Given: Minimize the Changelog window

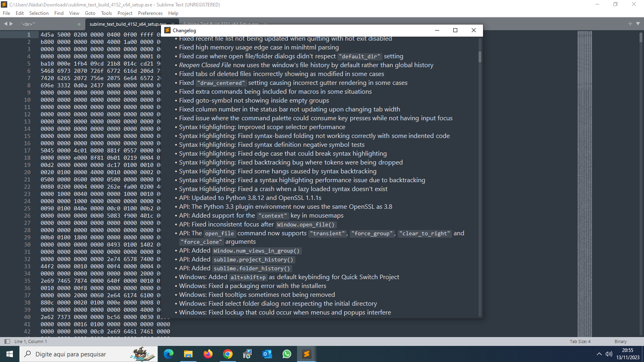Looking at the screenshot, I should pos(437,30).
